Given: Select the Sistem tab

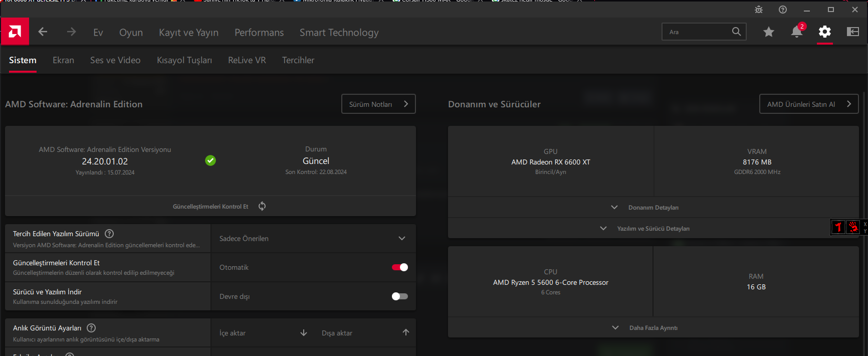Looking at the screenshot, I should coord(23,60).
